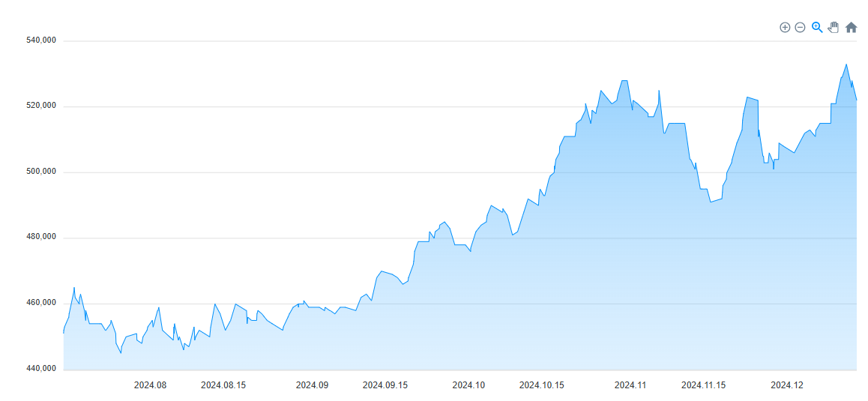
Task: Select the 540,000 y-axis label
Action: (41, 40)
